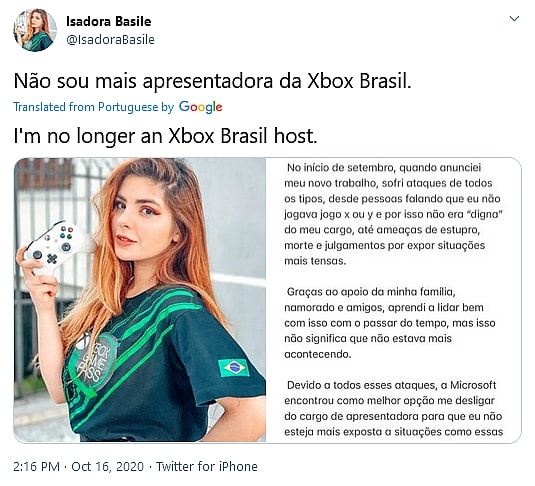
Task: Open the Twitter for iPhone source link
Action: coord(207,466)
